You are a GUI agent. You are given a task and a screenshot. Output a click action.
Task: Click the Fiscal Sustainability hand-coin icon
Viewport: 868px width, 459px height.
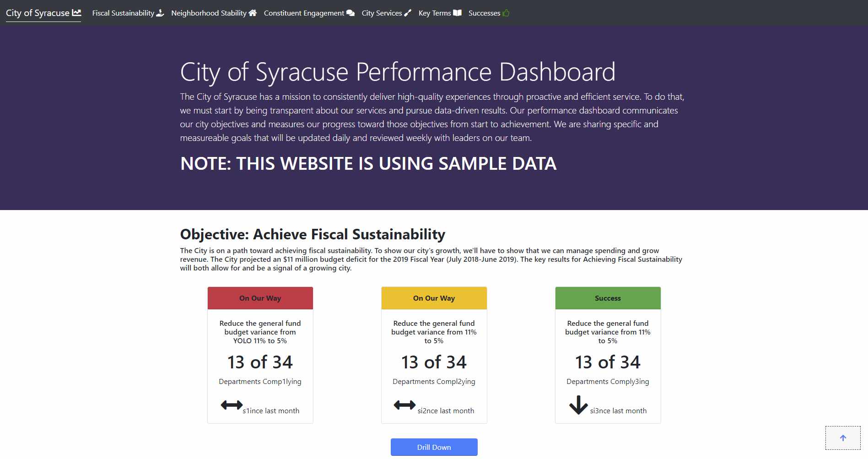click(x=160, y=13)
